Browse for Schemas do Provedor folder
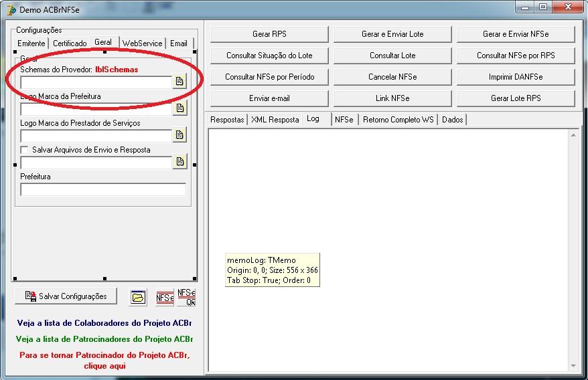The width and height of the screenshot is (588, 380). pos(179,82)
